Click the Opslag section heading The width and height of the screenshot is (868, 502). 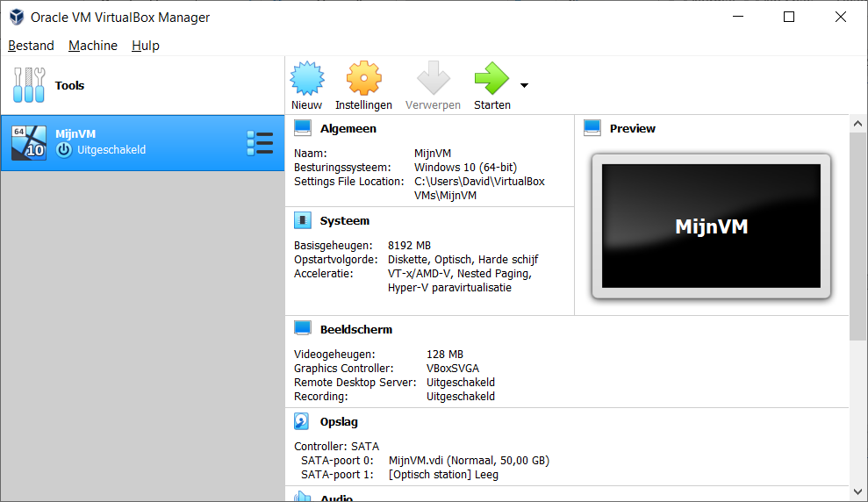pyautogui.click(x=339, y=421)
